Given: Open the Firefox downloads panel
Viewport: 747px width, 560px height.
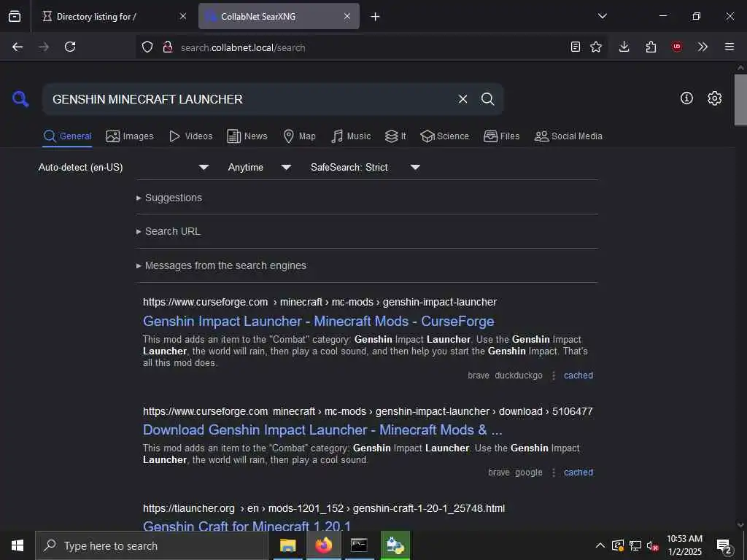Looking at the screenshot, I should tap(624, 47).
